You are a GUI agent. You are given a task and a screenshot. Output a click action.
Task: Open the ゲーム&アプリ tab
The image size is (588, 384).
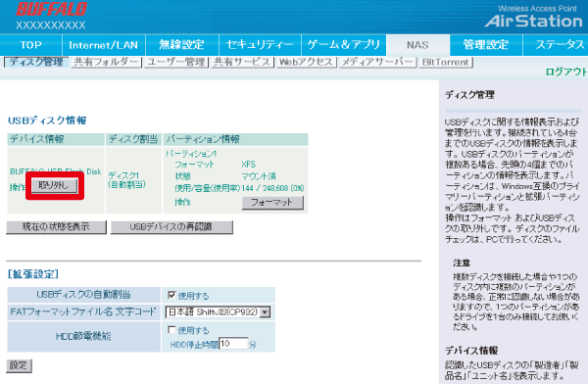click(x=344, y=45)
